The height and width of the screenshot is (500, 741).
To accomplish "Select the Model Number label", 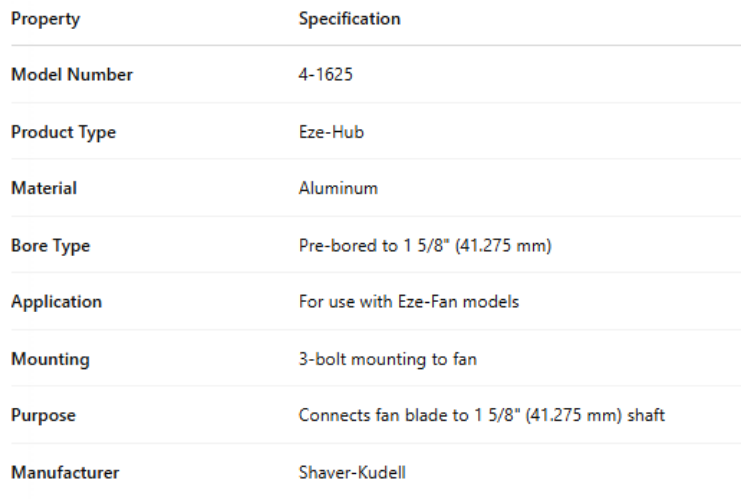I will 72,75.
